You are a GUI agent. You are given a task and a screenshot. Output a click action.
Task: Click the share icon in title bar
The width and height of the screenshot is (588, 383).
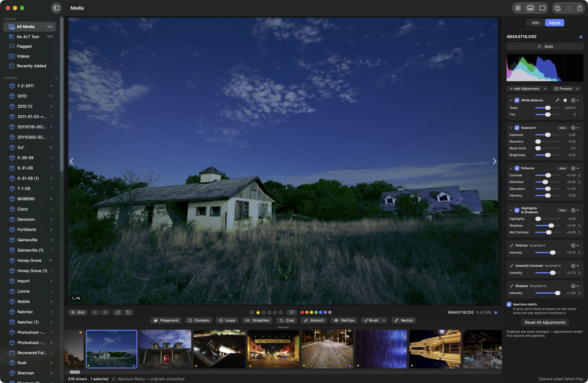(579, 8)
